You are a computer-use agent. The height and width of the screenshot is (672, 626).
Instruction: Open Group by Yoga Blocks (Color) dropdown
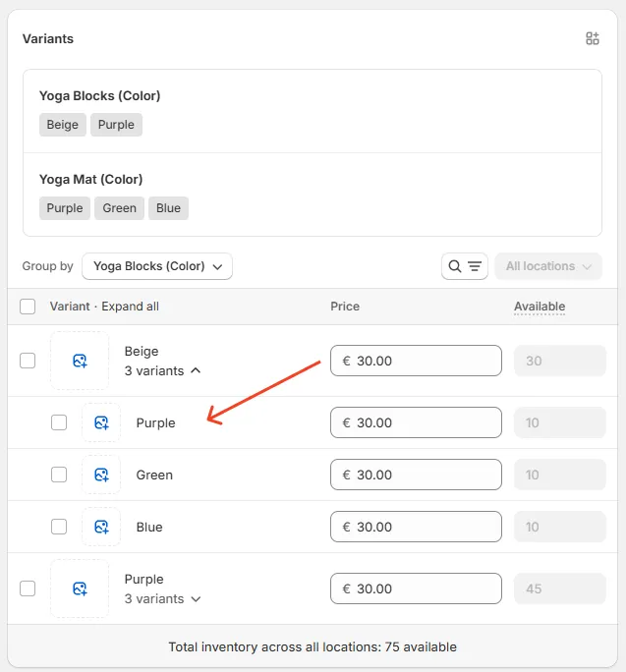coord(157,266)
